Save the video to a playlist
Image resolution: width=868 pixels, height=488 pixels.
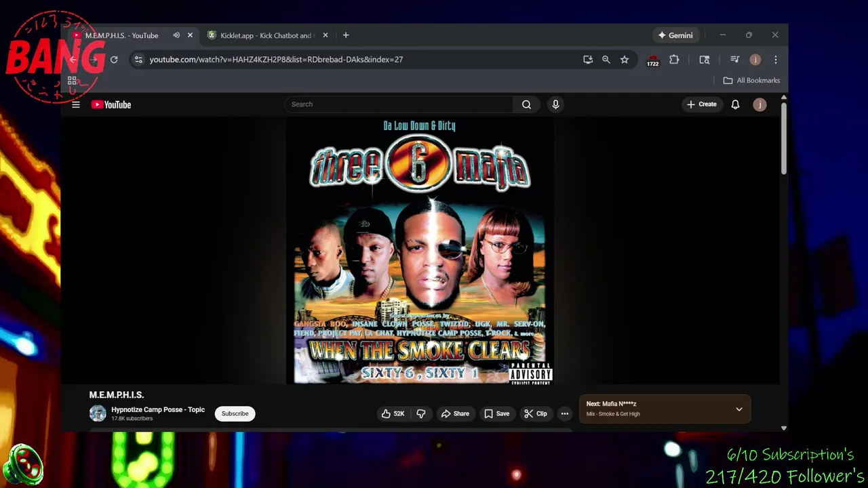point(497,413)
